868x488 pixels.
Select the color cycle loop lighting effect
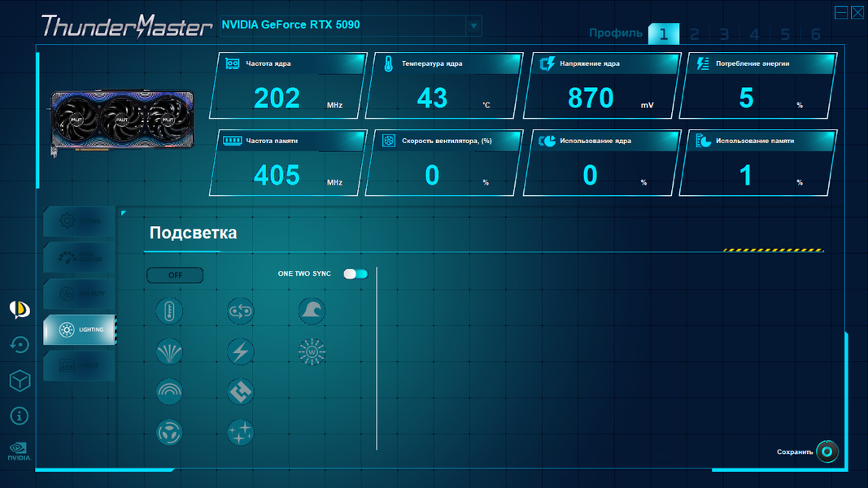click(x=240, y=311)
